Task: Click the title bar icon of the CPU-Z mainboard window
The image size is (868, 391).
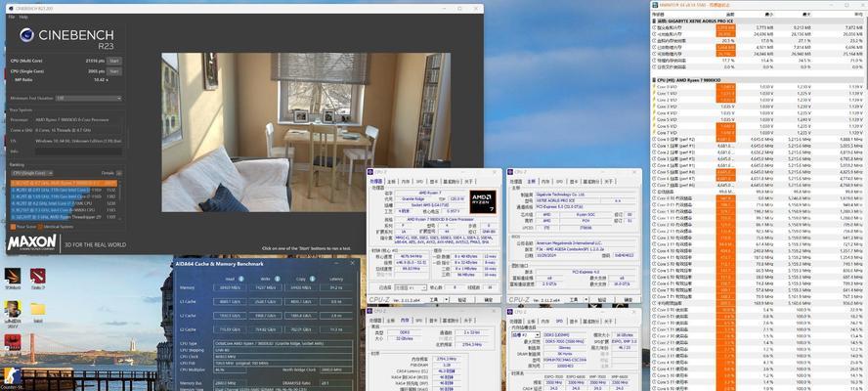Action: [511, 172]
